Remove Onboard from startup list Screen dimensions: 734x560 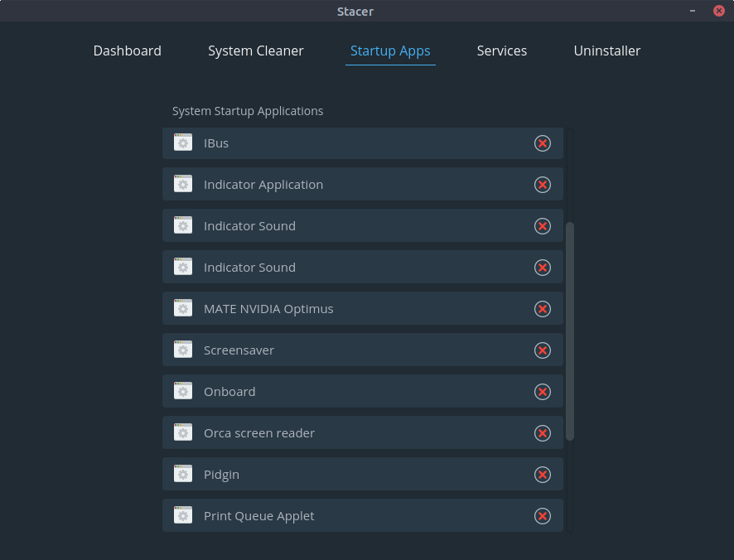coord(542,392)
